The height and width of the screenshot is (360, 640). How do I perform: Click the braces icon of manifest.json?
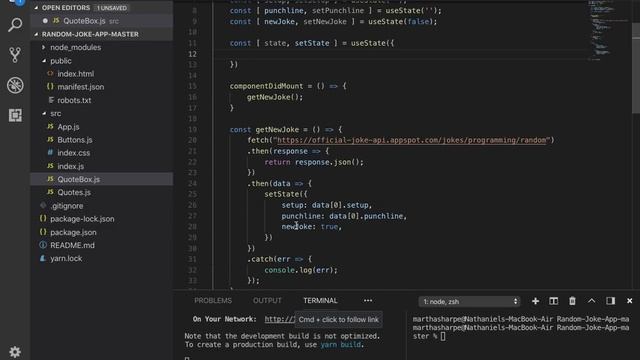click(x=50, y=87)
